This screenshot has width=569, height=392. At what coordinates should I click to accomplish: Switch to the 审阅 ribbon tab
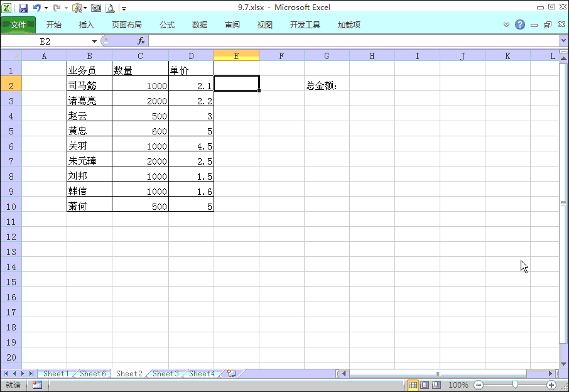[232, 24]
